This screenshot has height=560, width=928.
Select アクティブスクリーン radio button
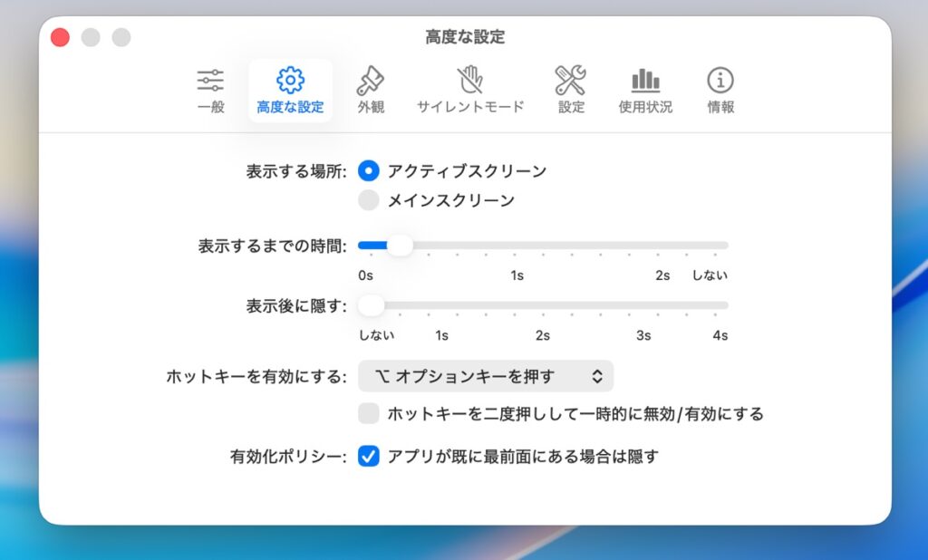click(x=369, y=170)
